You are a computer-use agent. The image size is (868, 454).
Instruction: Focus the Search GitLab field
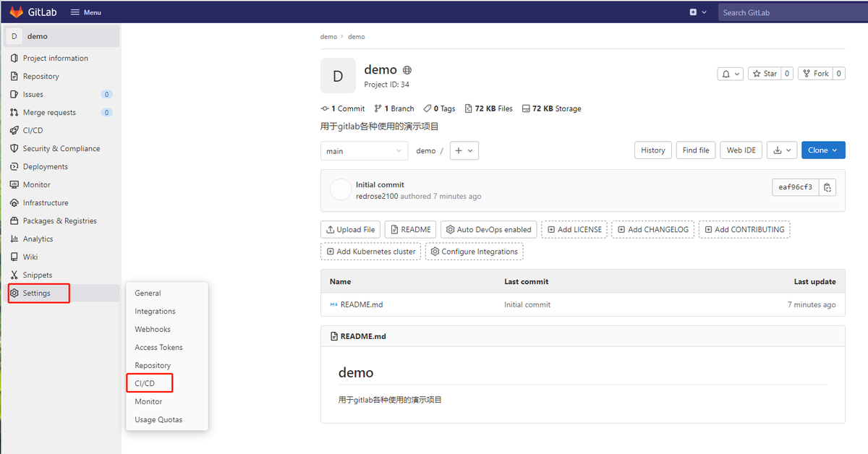point(793,12)
